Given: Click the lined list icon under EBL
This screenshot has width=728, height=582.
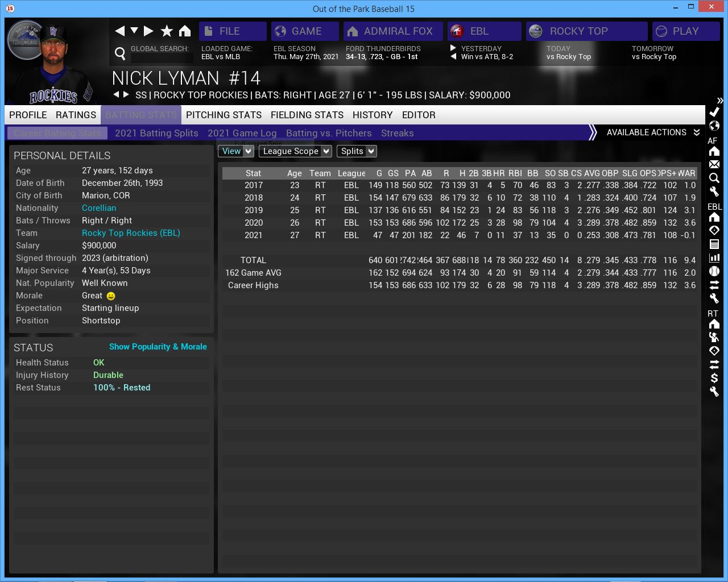Looking at the screenshot, I should point(714,244).
